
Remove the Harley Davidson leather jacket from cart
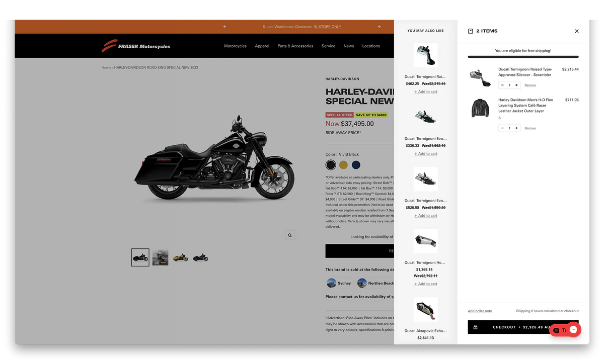pyautogui.click(x=530, y=128)
